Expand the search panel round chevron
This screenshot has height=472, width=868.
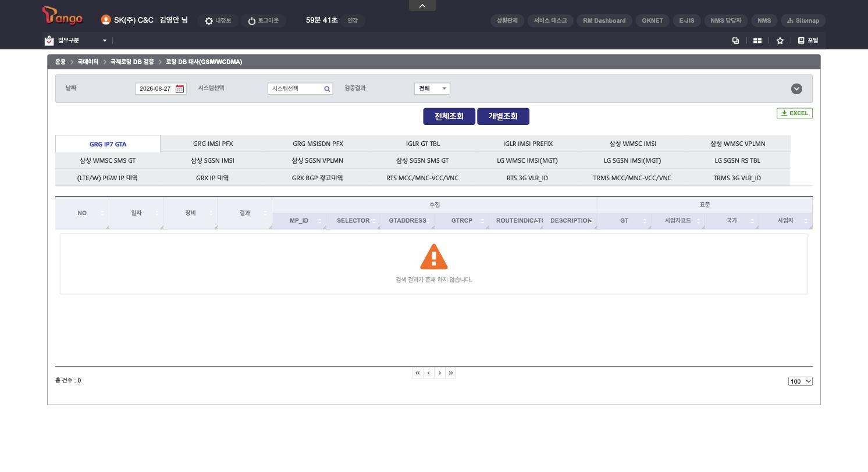tap(796, 88)
